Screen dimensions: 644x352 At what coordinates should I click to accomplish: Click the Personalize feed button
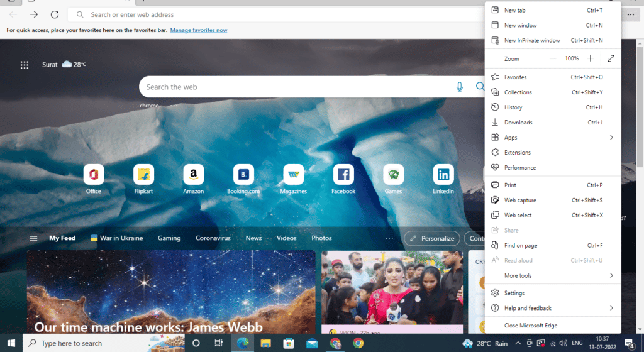(432, 238)
